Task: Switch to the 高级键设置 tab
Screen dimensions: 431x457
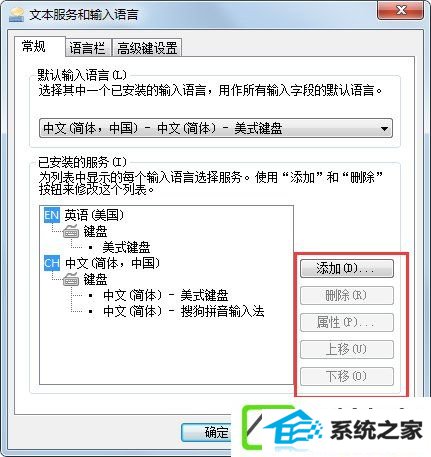Action: click(147, 48)
